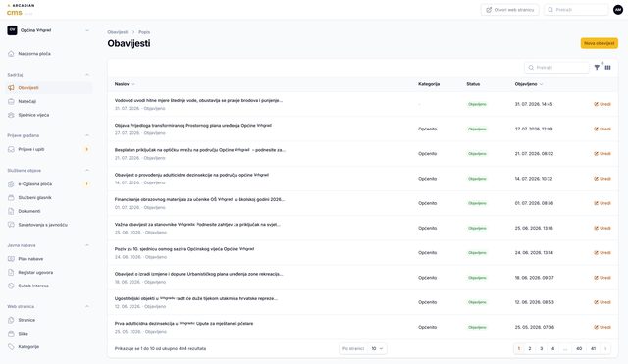Click Uredi for the Prva adulticidna dezinsekcija row
628x364 pixels.
[x=602, y=328]
